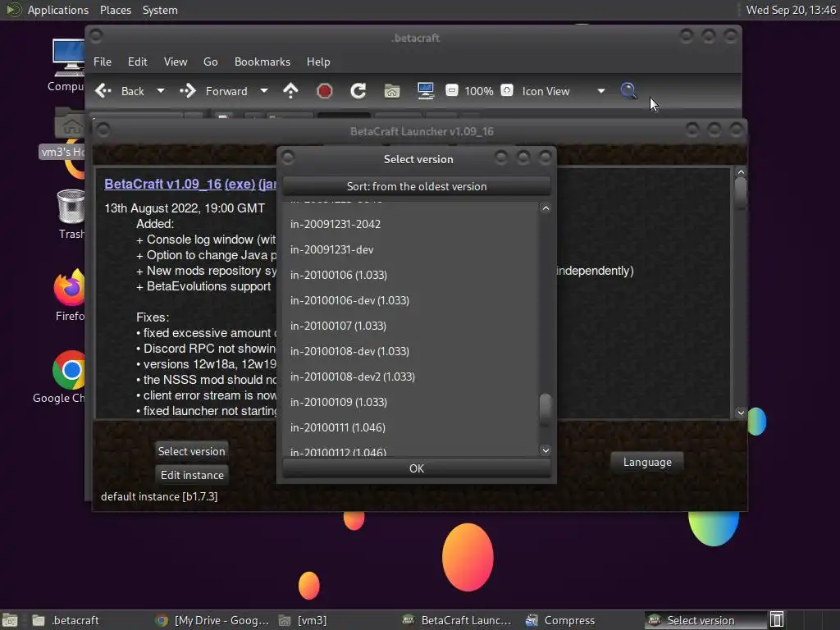Click changelog scroll down arrow
Screen dimensions: 840x630
point(741,413)
